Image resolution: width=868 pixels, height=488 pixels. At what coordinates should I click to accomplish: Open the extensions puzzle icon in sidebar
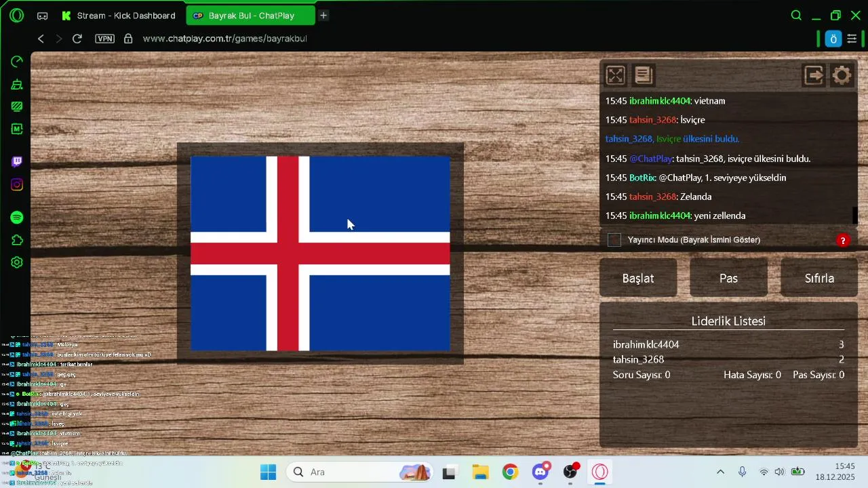click(x=17, y=240)
